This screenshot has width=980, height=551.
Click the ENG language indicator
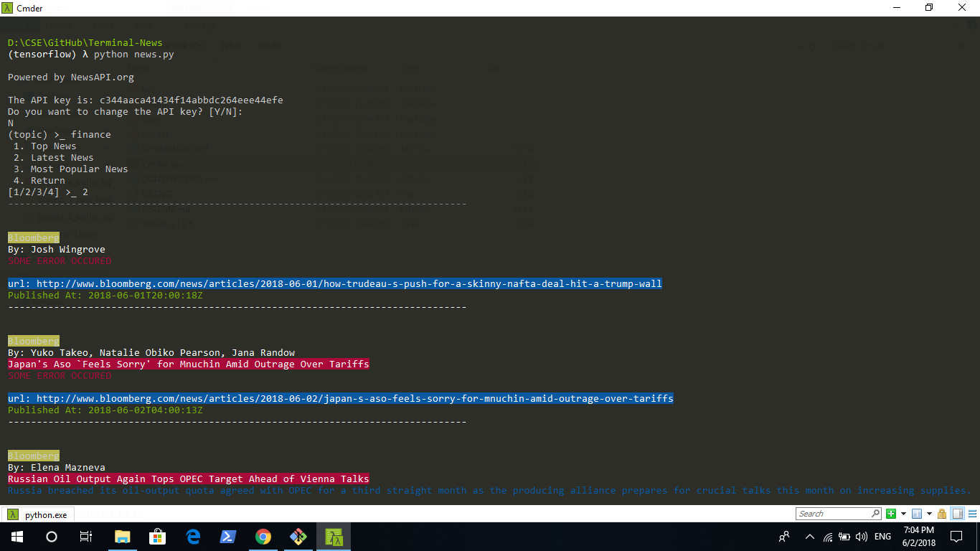(882, 537)
